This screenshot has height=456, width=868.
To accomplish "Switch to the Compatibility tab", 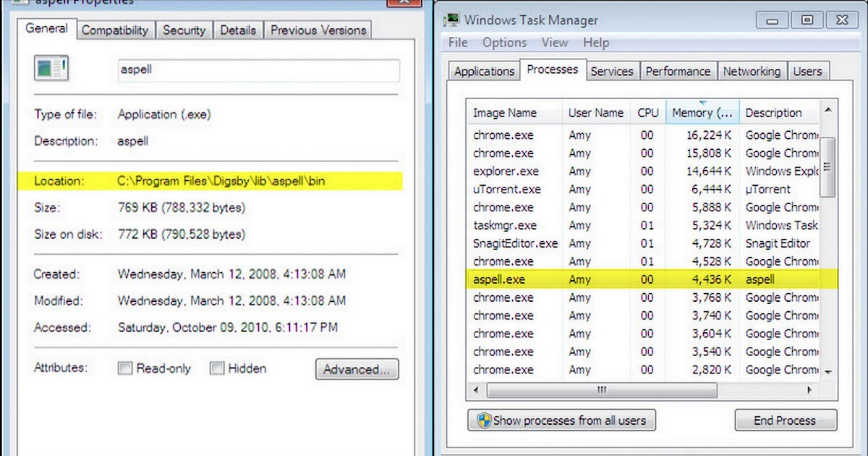I will click(x=115, y=30).
